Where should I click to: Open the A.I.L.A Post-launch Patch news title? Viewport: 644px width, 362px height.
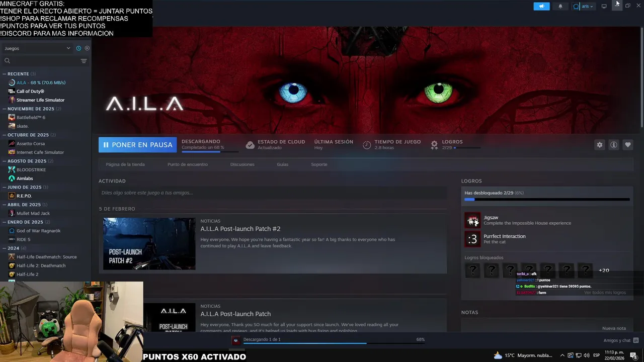(235, 314)
